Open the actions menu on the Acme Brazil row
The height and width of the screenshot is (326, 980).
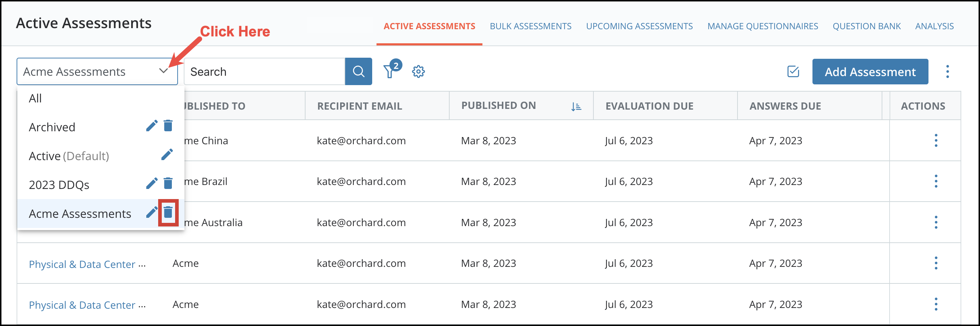[x=936, y=182]
